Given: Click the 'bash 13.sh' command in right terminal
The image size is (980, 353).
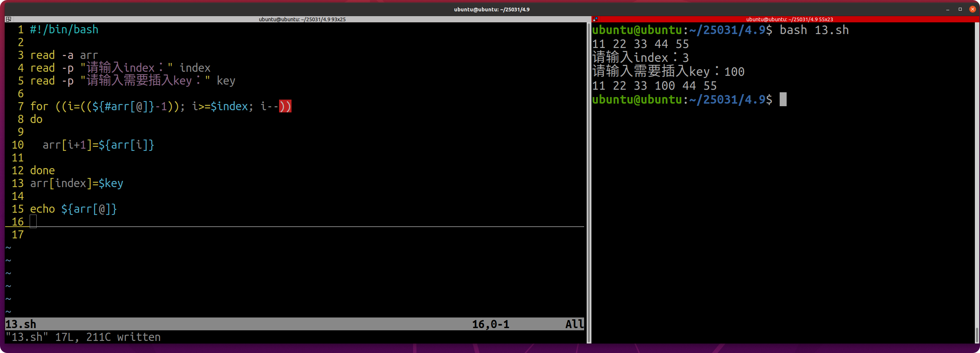Looking at the screenshot, I should pyautogui.click(x=814, y=30).
